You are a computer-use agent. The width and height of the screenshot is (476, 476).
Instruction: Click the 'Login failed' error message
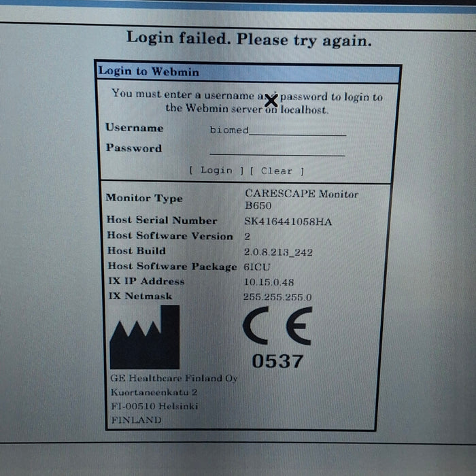(x=249, y=39)
